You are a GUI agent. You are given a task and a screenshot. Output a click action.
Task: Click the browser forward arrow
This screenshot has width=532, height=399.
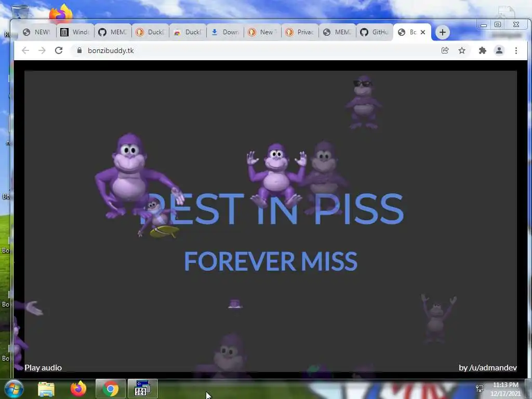(x=42, y=50)
